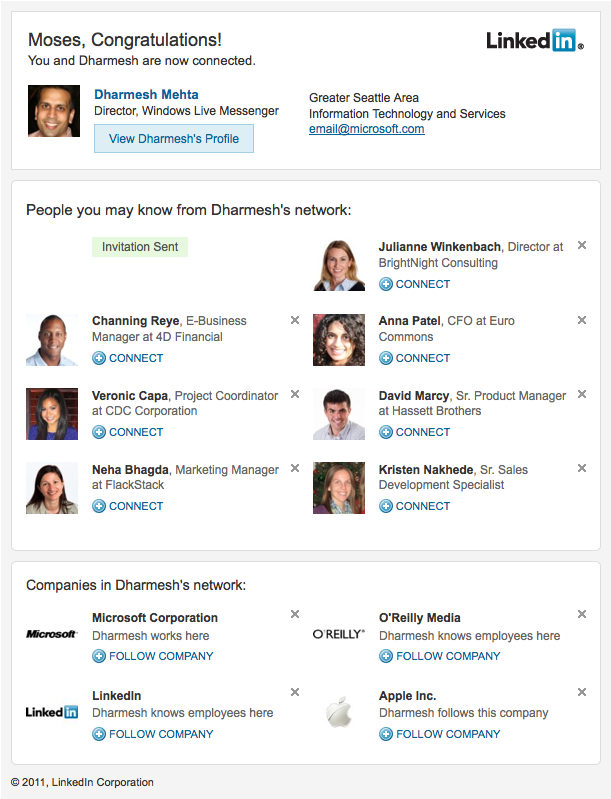Dismiss the David Marcy suggestion
611x799 pixels.
pos(582,394)
